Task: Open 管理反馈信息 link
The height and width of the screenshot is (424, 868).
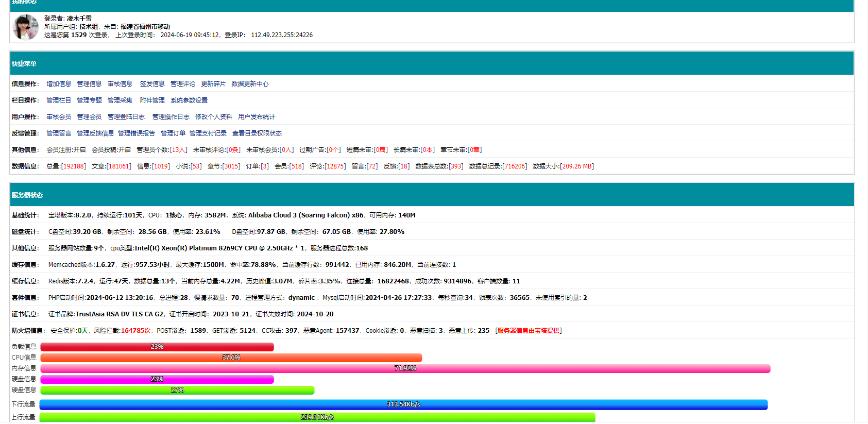Action: (x=95, y=133)
